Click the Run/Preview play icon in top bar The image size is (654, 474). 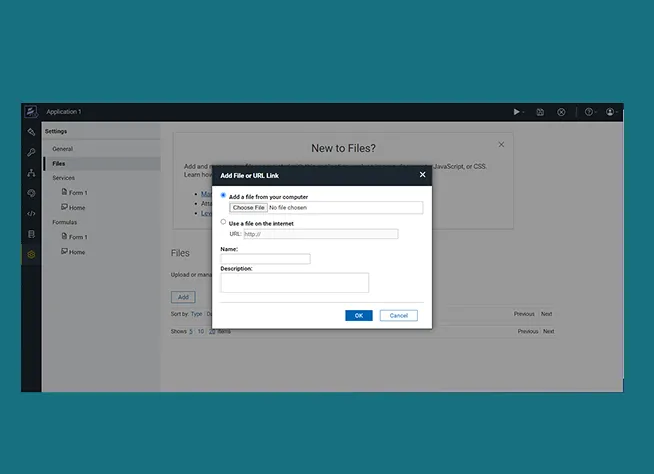pyautogui.click(x=516, y=112)
